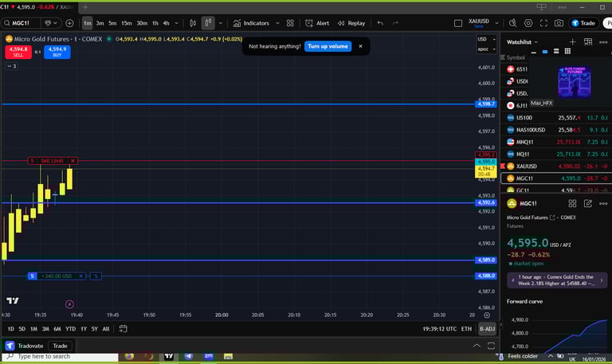The width and height of the screenshot is (612, 364).
Task: Click the Tradovate broker tab
Action: (x=24, y=346)
